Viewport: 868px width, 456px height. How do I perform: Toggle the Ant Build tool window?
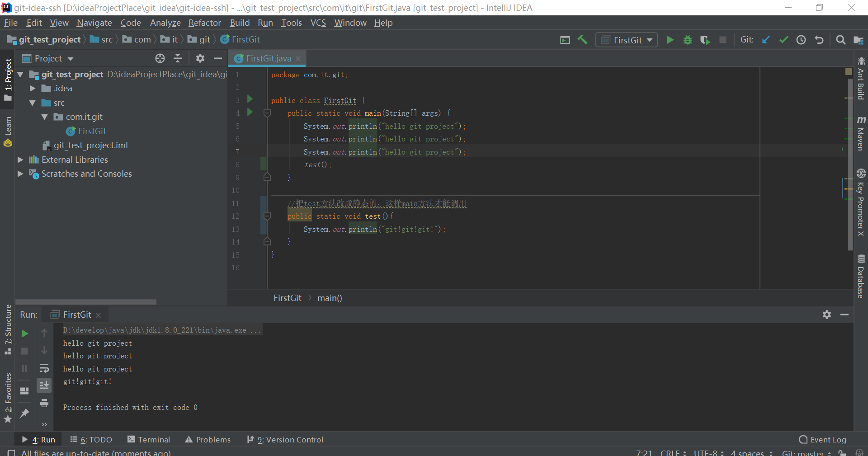pos(861,78)
